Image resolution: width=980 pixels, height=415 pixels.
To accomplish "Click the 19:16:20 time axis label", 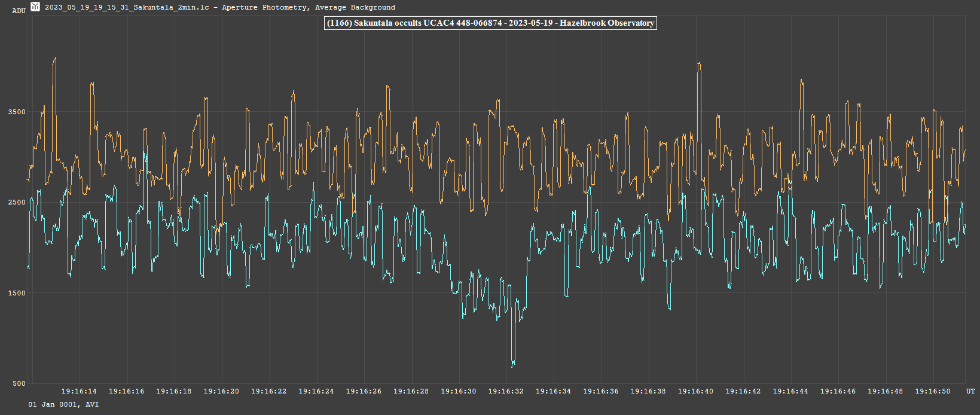I will tap(221, 391).
